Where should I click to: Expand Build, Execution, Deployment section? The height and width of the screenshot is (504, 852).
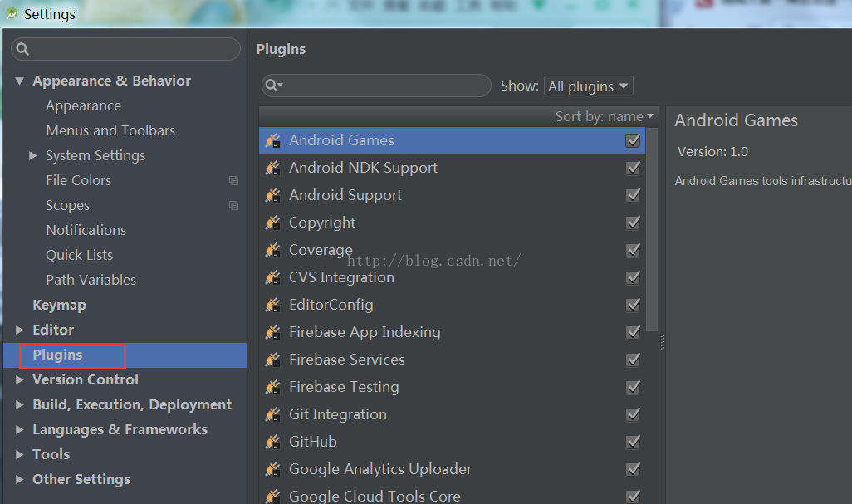pyautogui.click(x=20, y=404)
